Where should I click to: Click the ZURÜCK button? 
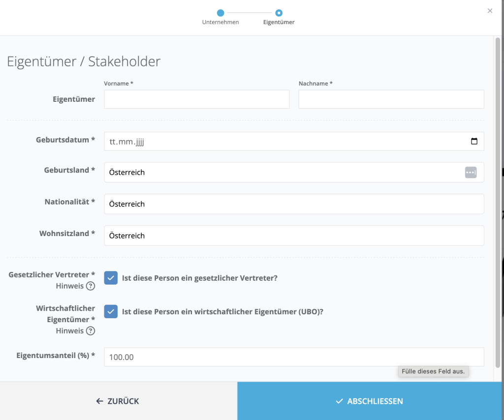coord(118,401)
